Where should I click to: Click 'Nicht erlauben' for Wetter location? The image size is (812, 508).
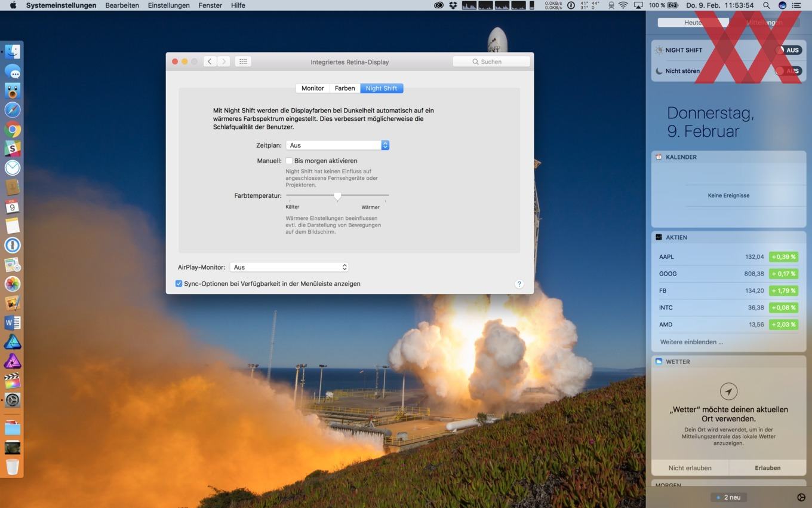tap(690, 468)
